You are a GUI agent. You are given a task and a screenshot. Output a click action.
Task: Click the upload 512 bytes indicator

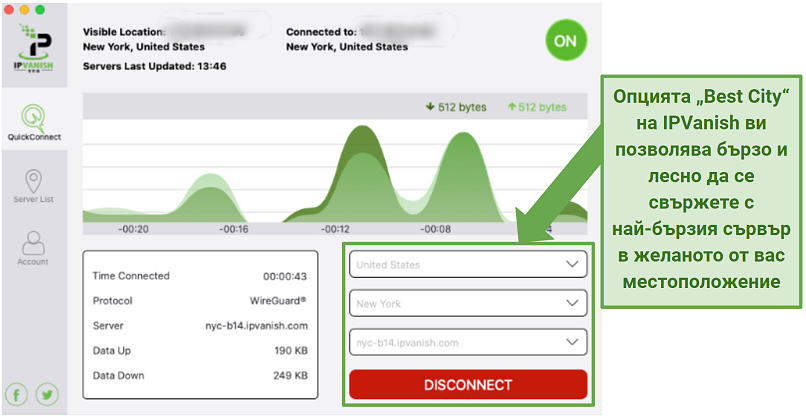pyautogui.click(x=537, y=107)
